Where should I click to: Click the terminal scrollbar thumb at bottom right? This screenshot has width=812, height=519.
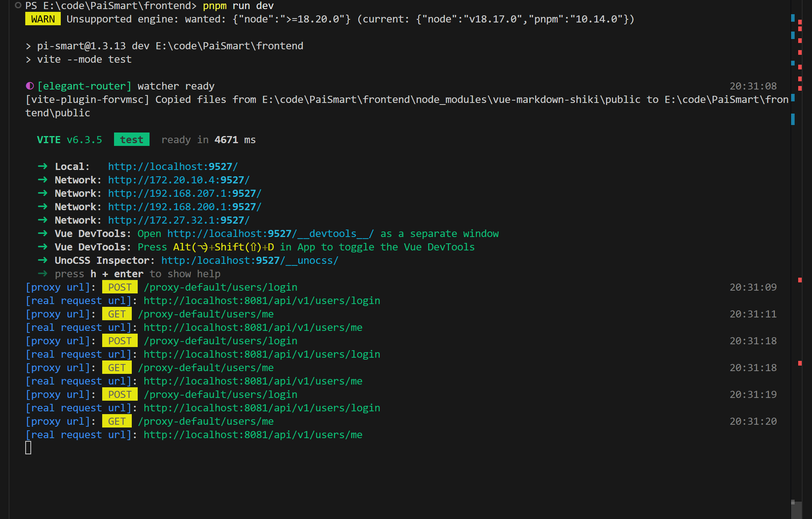click(797, 510)
